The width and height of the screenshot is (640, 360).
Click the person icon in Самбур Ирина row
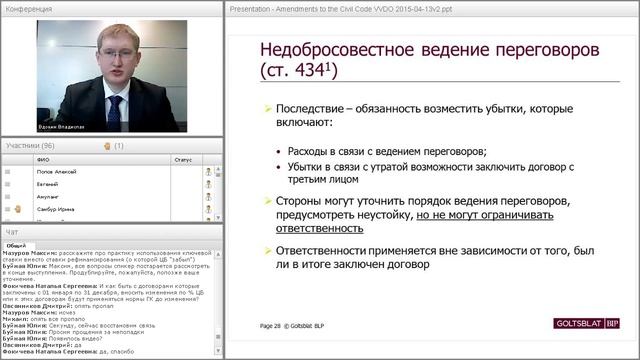(208, 209)
